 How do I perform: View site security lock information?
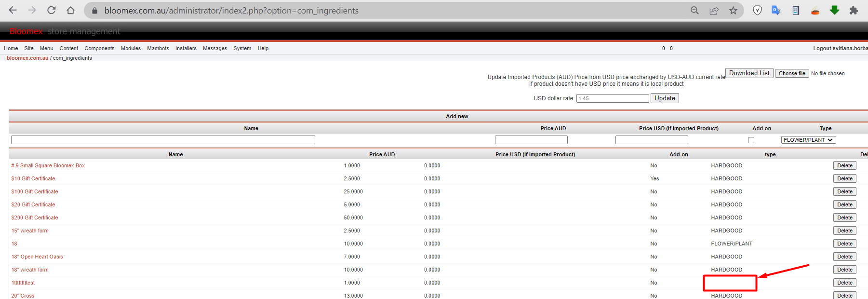(94, 11)
